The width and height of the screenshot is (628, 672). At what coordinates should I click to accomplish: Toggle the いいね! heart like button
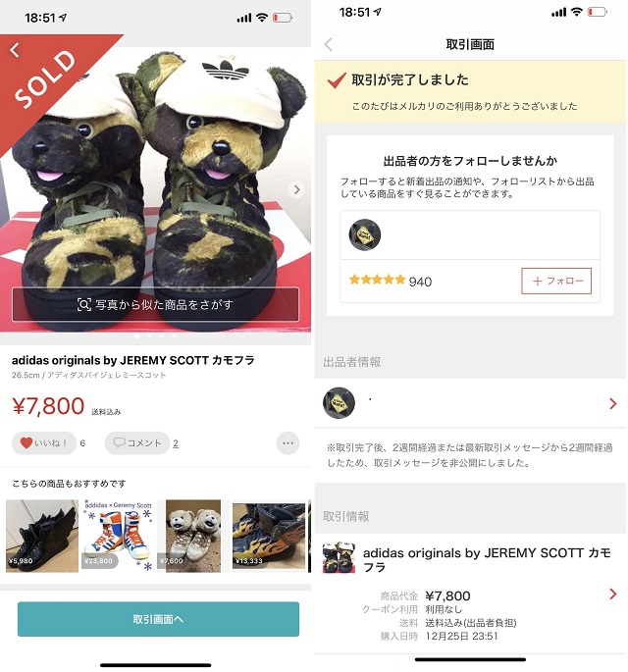pos(44,442)
